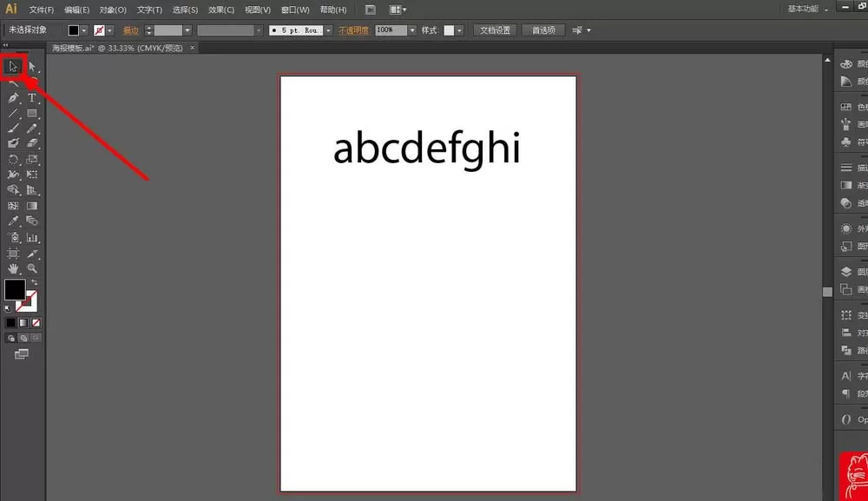Open the 文字(T) menu
This screenshot has height=501, width=868.
(x=149, y=10)
